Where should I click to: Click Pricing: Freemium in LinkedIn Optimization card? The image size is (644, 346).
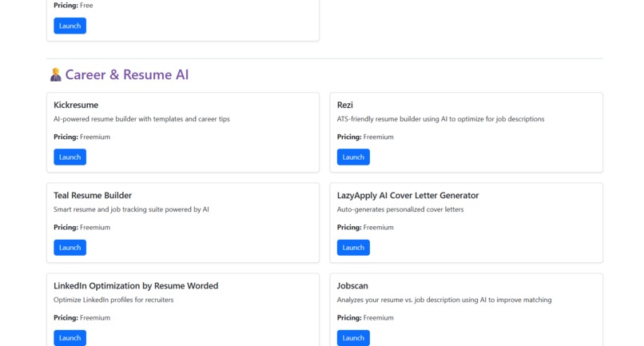(x=82, y=318)
